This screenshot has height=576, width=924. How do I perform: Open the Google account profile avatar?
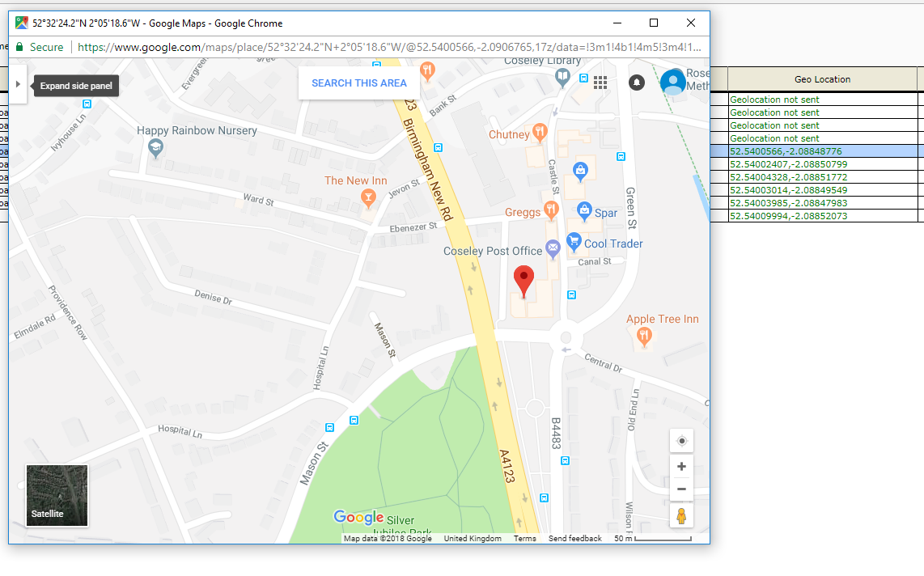point(672,83)
